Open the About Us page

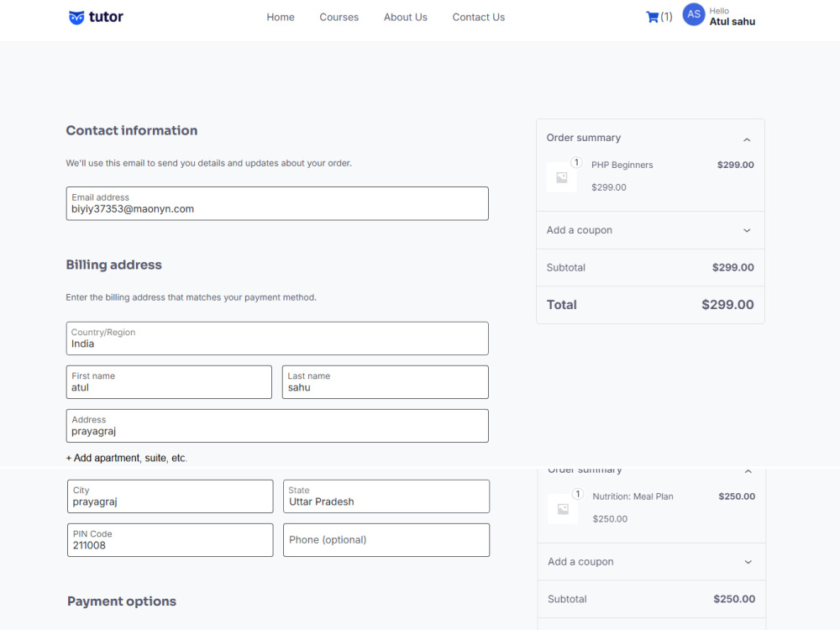tap(405, 17)
